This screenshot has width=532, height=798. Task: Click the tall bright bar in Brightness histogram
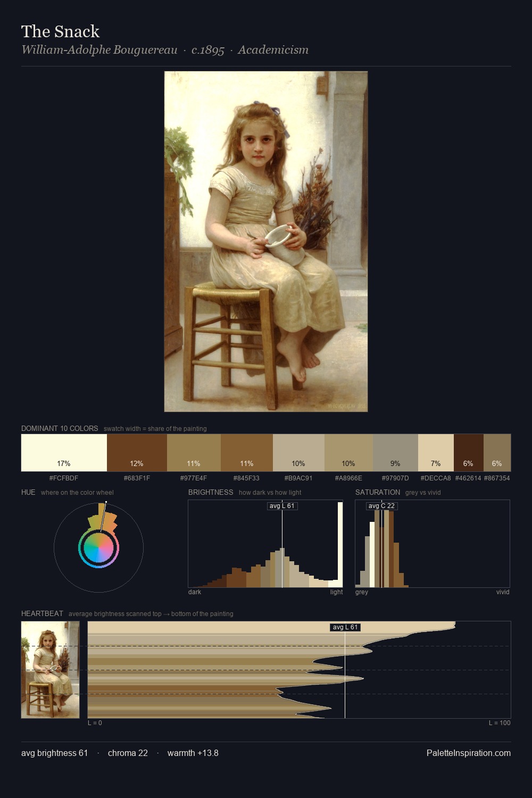pyautogui.click(x=340, y=545)
